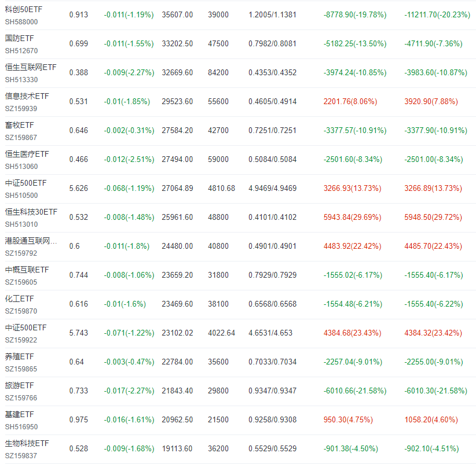476x464 pixels.
Task: Click stock code SZ159867
Action: coord(21,138)
